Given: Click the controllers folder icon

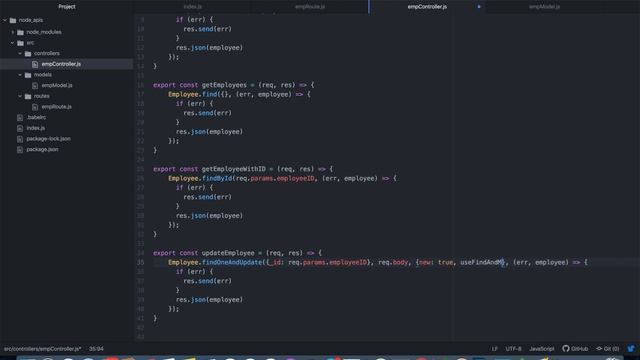Looking at the screenshot, I should pyautogui.click(x=28, y=53).
